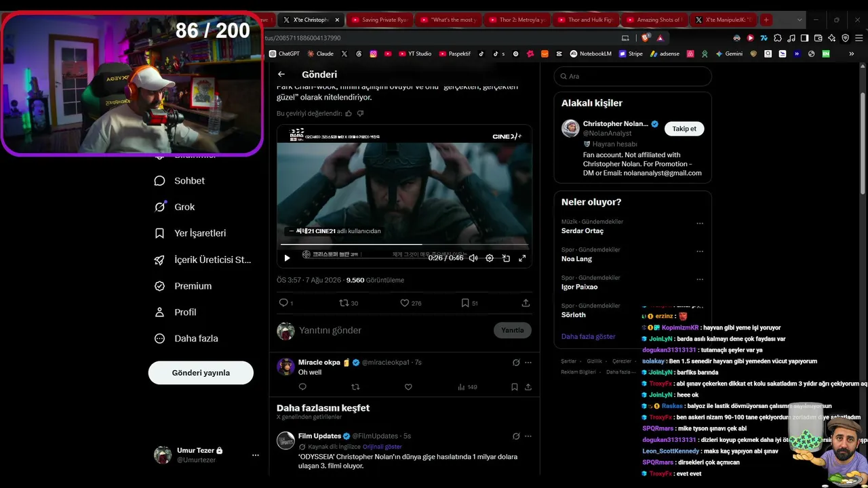
Task: Switch to Amazing Shots tab
Action: click(653, 20)
